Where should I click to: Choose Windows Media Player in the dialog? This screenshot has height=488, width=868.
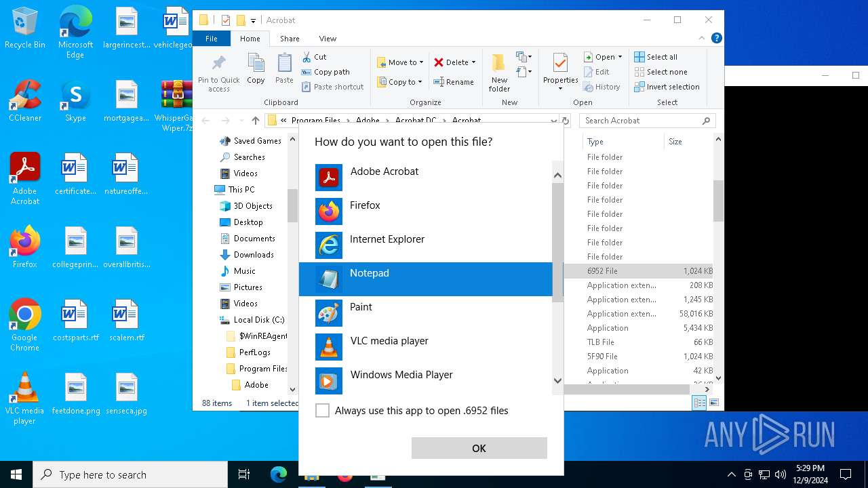pyautogui.click(x=426, y=380)
